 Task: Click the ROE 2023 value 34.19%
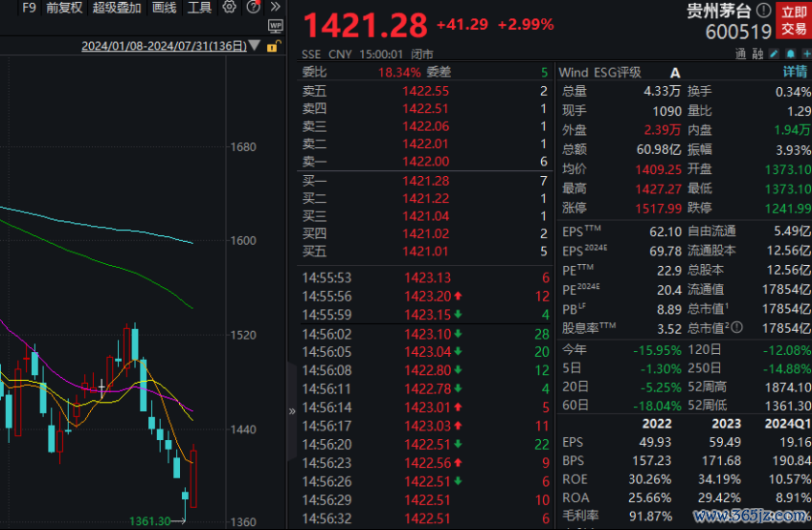pyautogui.click(x=719, y=479)
